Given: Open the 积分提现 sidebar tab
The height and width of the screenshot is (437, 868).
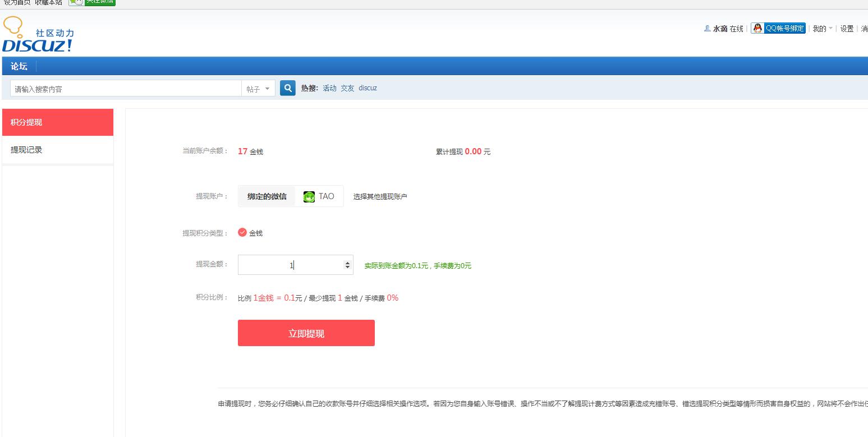Looking at the screenshot, I should click(x=58, y=122).
